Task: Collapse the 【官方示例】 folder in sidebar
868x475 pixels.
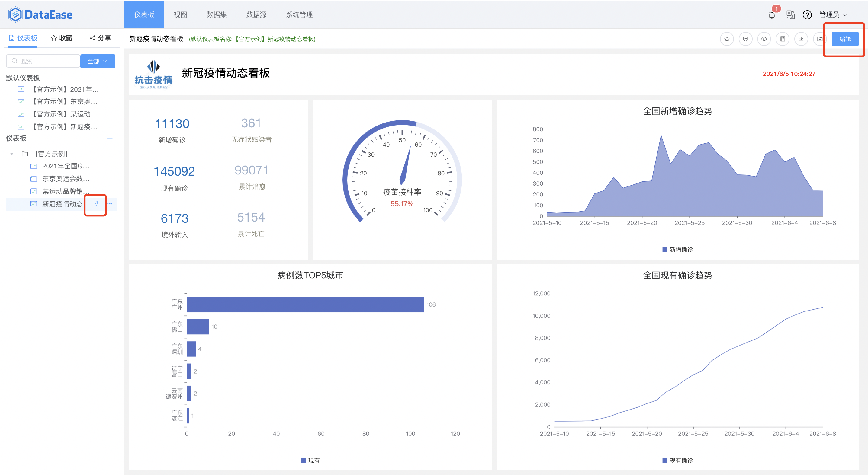Action: click(x=11, y=154)
